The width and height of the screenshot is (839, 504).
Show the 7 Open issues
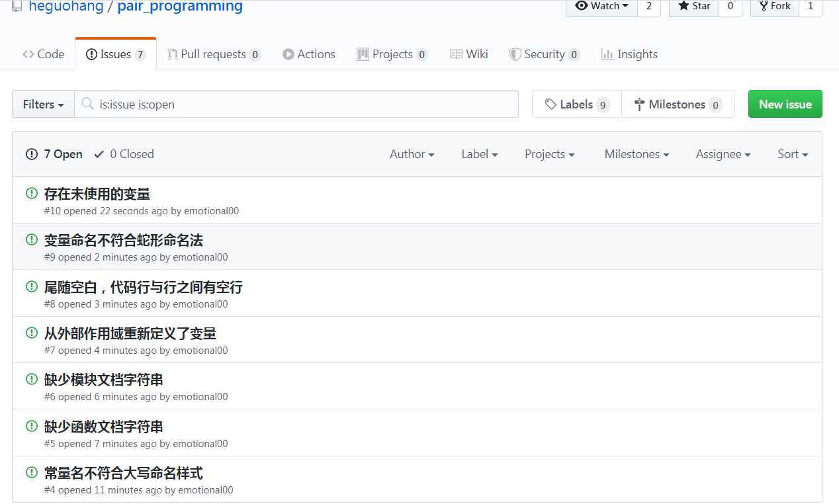pos(54,154)
